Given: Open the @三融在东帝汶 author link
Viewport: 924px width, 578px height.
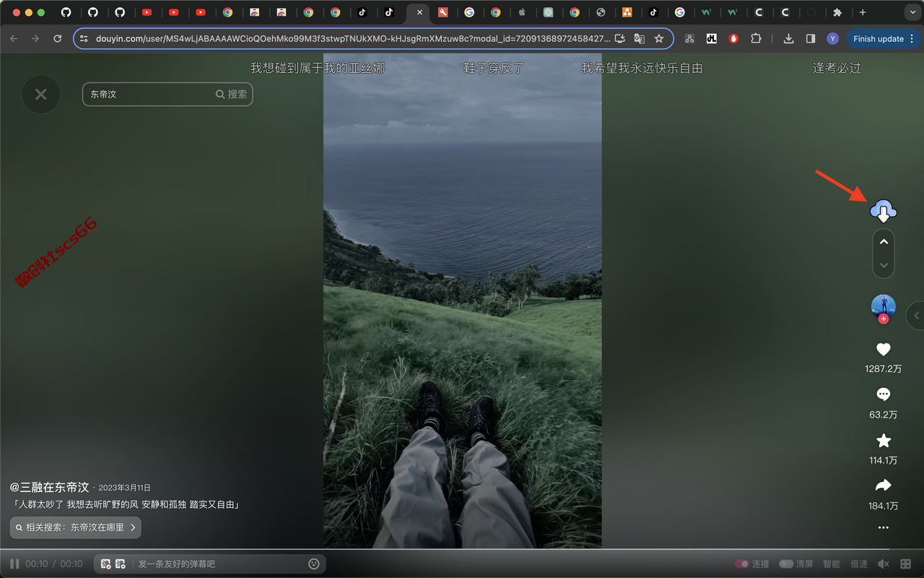Looking at the screenshot, I should coord(49,487).
